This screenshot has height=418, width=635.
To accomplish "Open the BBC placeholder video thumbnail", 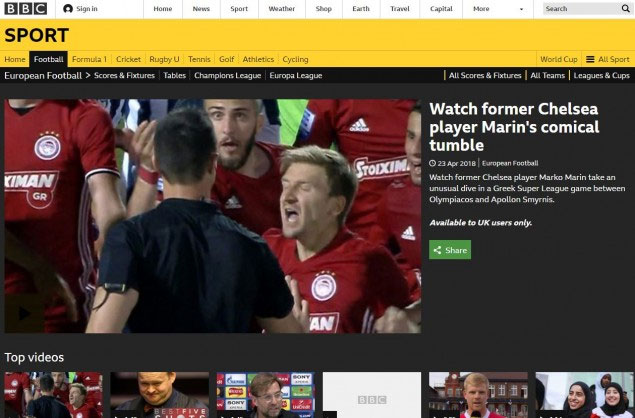I will coord(371,395).
